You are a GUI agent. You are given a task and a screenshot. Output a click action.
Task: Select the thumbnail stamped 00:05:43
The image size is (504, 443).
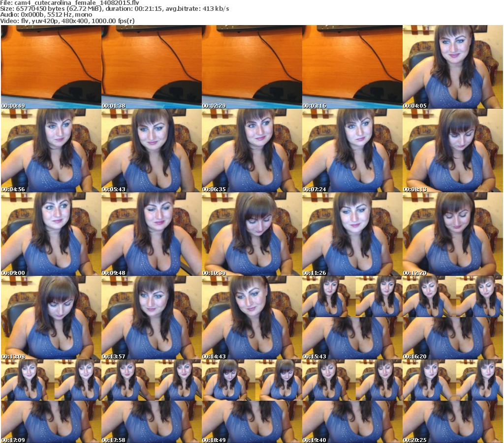click(x=152, y=150)
